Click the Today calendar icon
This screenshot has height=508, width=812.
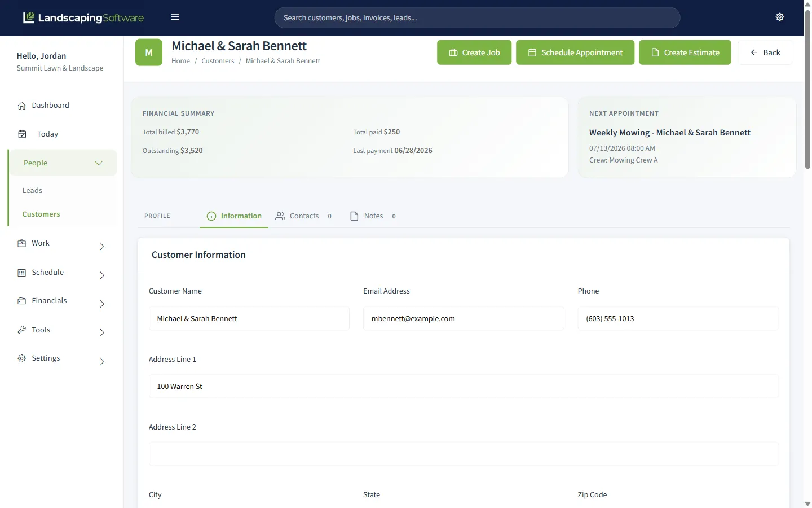pyautogui.click(x=22, y=134)
